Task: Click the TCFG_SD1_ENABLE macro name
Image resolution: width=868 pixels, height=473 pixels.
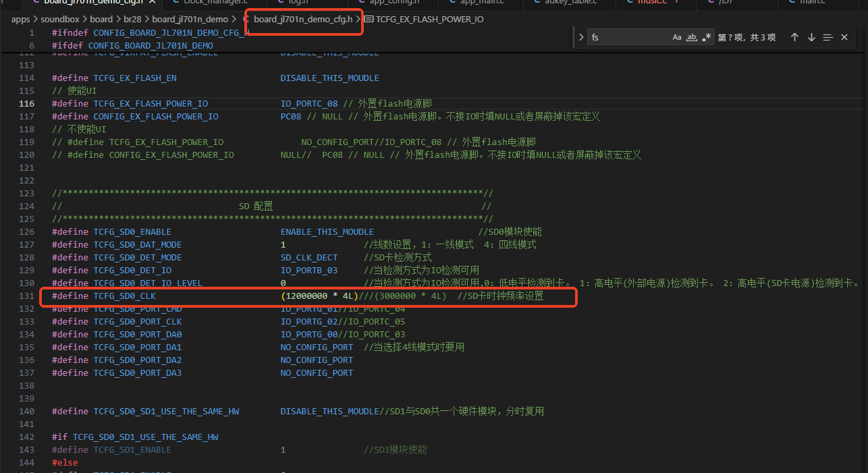Action: 132,450
